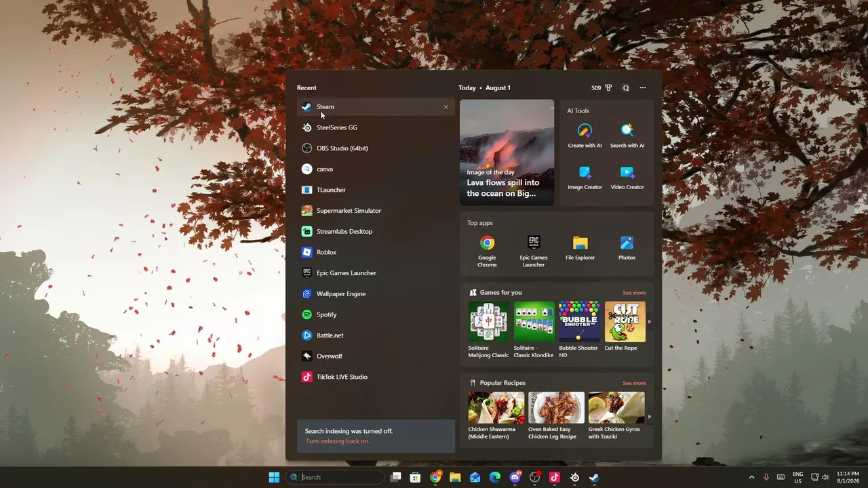Viewport: 868px width, 488px height.
Task: Launch Video Creator in AI Tools
Action: [x=627, y=178]
